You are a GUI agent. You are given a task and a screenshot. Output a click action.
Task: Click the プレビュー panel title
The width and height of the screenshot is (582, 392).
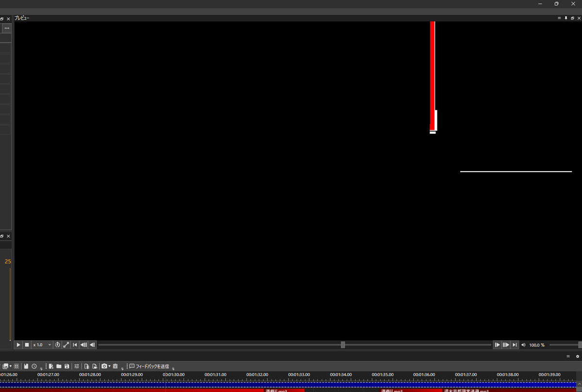[22, 18]
